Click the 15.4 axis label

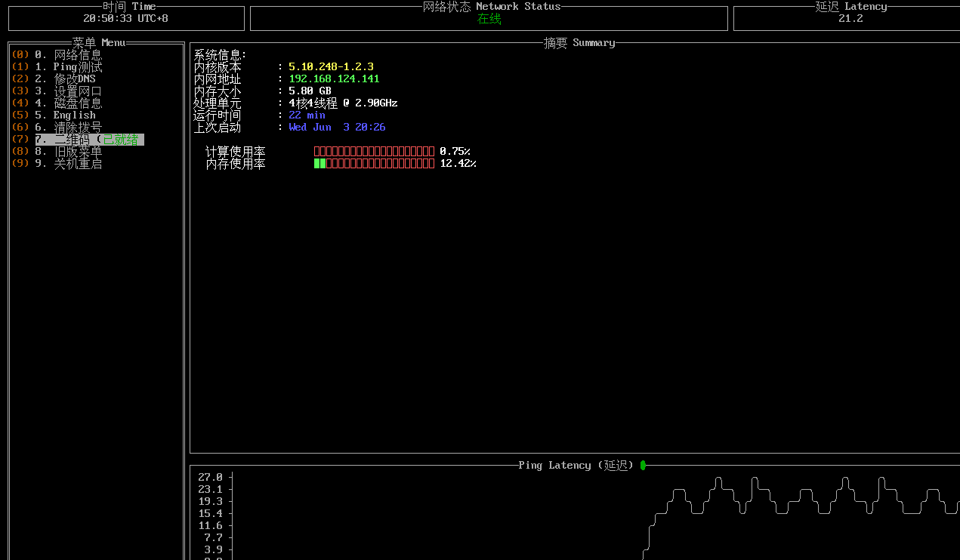tap(210, 513)
